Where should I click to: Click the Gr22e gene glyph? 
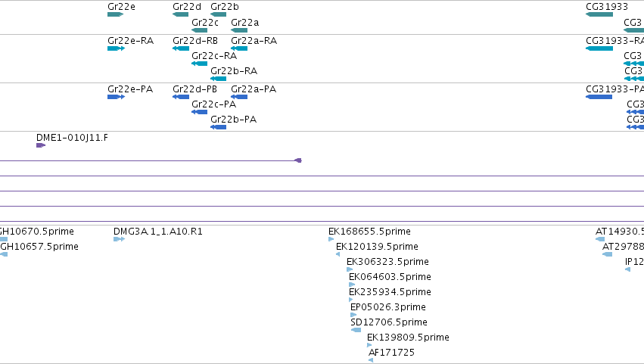tap(116, 14)
